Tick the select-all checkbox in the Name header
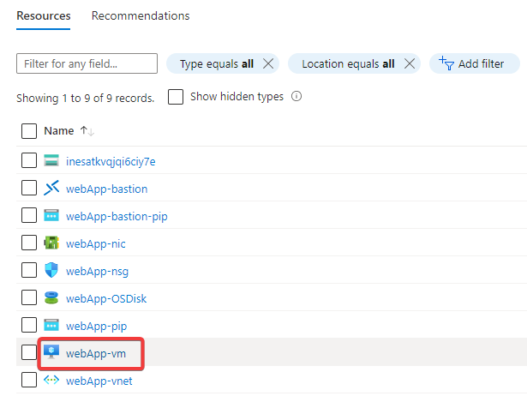The width and height of the screenshot is (527, 420). pyautogui.click(x=29, y=131)
